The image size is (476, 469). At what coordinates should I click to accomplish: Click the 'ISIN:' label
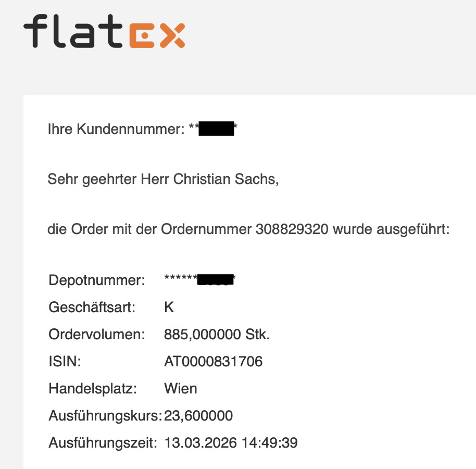65,361
